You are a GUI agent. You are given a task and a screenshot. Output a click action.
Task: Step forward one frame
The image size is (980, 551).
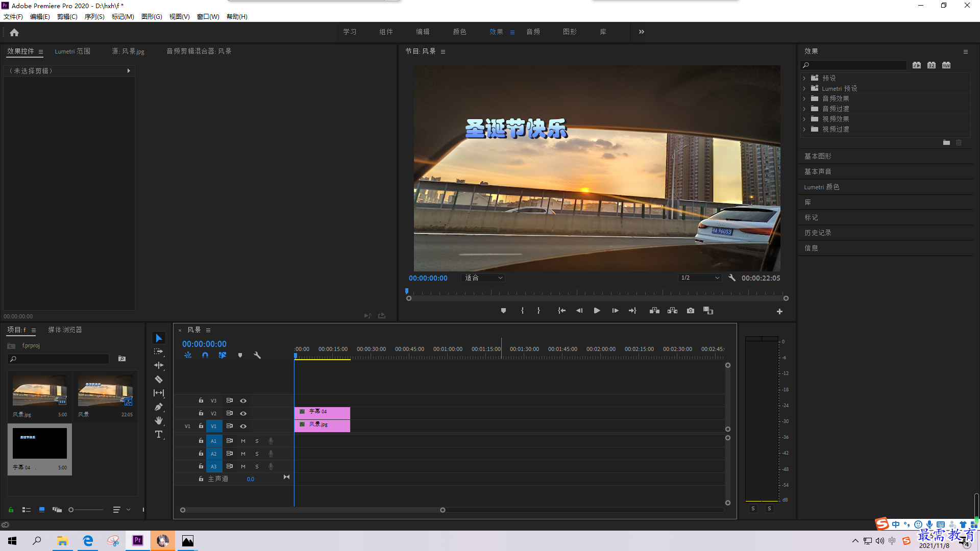(615, 311)
